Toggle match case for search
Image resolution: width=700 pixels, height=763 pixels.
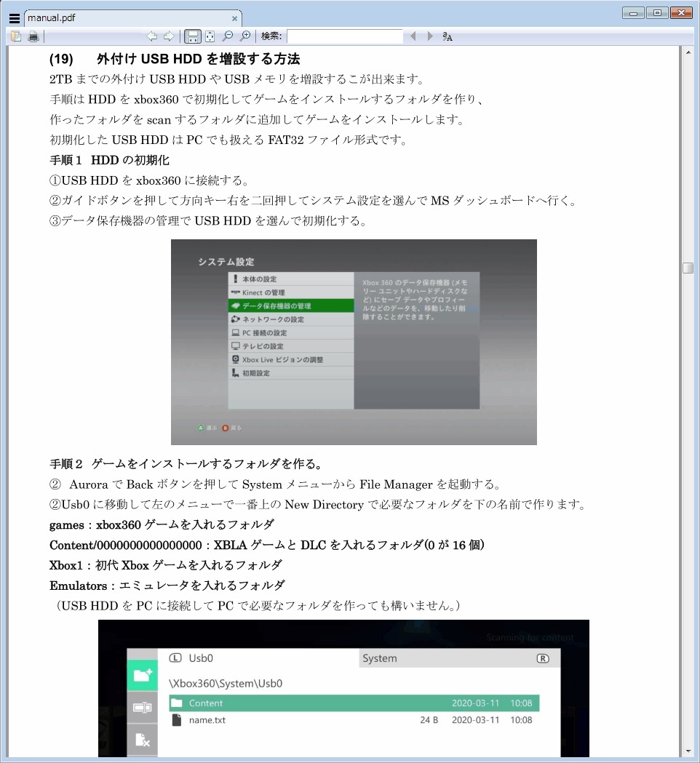tap(446, 36)
